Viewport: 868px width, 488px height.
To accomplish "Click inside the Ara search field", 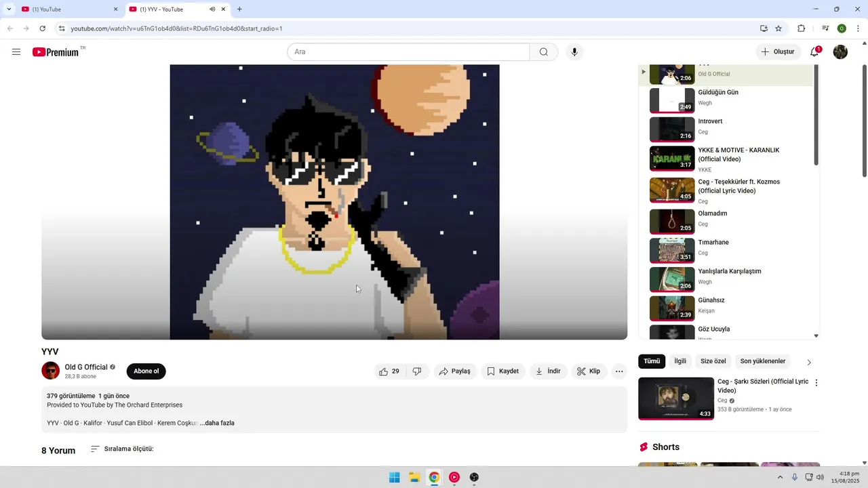I will (x=408, y=52).
